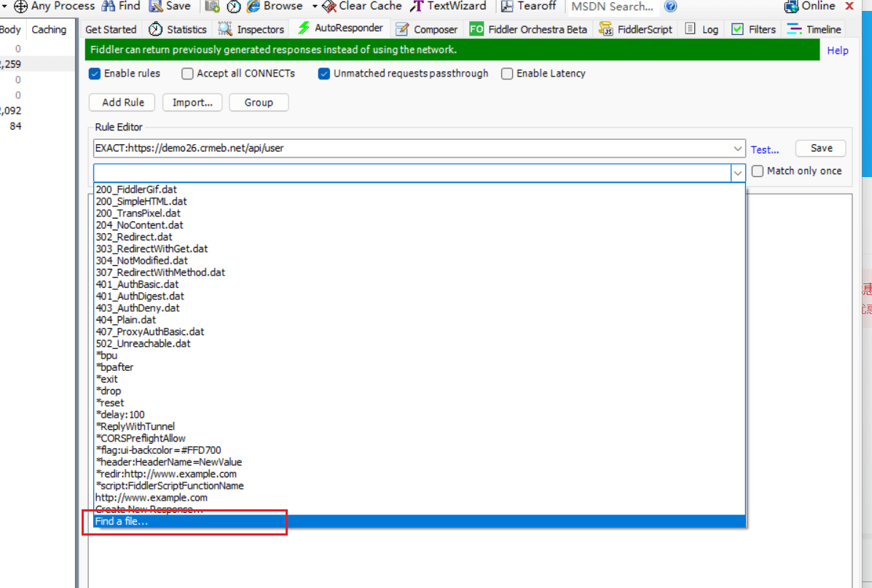Select 403_AuthDeny.dat option

(420, 308)
